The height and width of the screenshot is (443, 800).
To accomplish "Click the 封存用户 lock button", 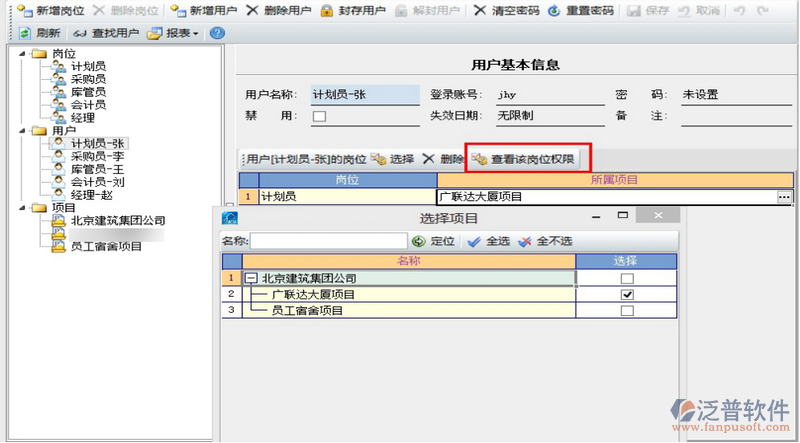I will click(x=353, y=10).
